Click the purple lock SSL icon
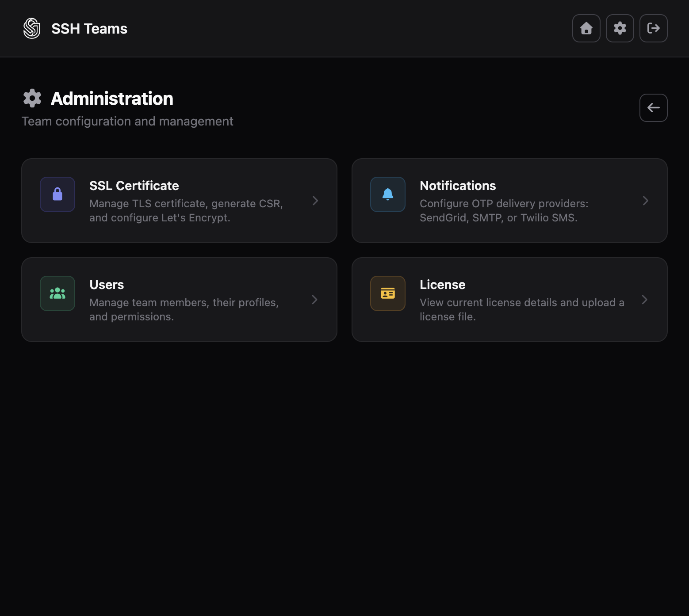The width and height of the screenshot is (689, 616). tap(57, 194)
